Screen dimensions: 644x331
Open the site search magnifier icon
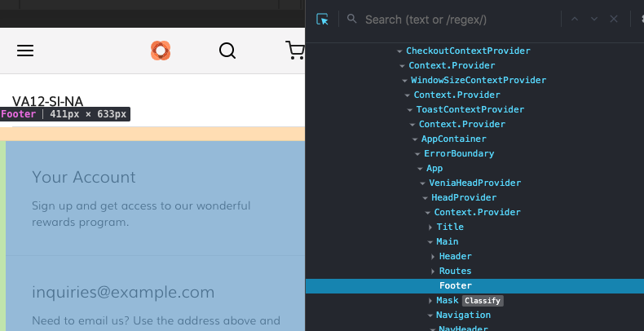click(x=227, y=51)
